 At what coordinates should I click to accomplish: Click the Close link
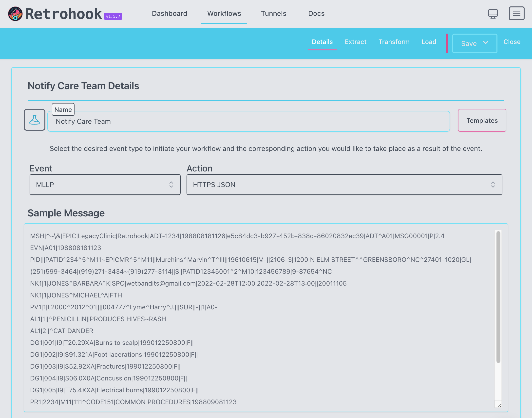pos(512,42)
